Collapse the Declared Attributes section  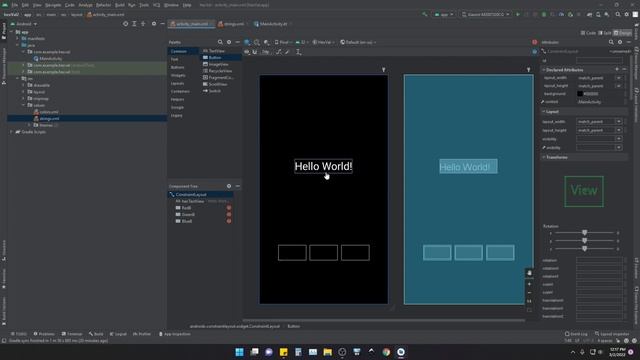[544, 70]
